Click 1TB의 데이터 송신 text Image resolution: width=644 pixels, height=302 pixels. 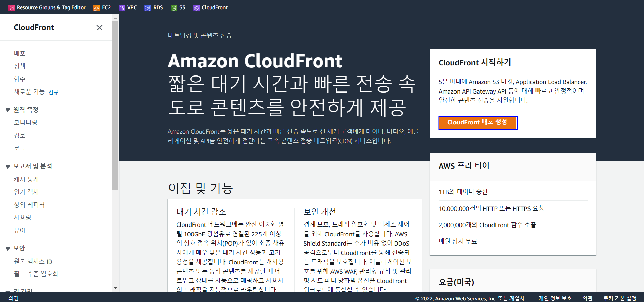[463, 192]
